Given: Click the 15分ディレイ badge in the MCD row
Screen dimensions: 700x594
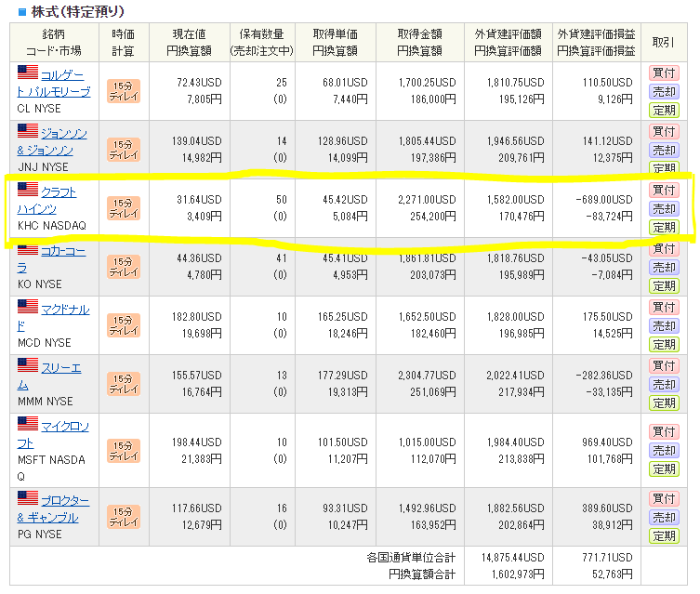Looking at the screenshot, I should point(123,325).
